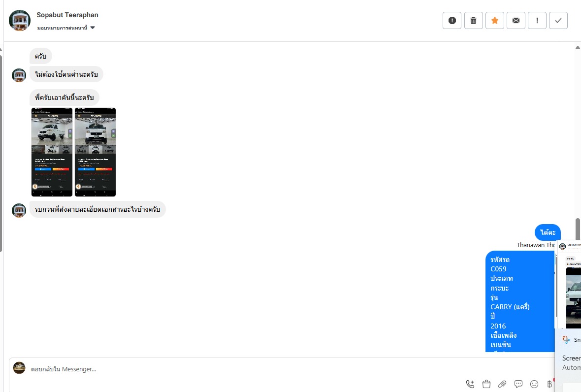The image size is (581, 392).
Task: Click the chat vertical scrollbar thumb
Action: (x=578, y=229)
